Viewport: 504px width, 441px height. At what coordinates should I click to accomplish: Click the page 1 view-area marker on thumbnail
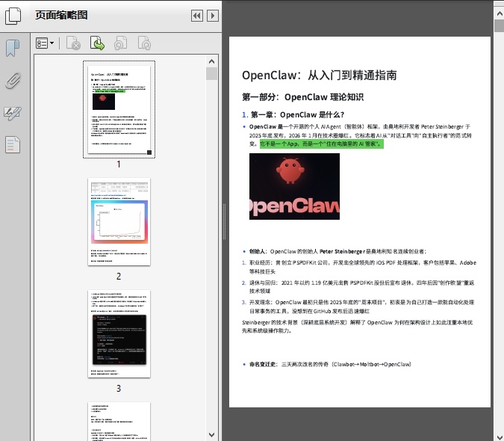click(149, 152)
